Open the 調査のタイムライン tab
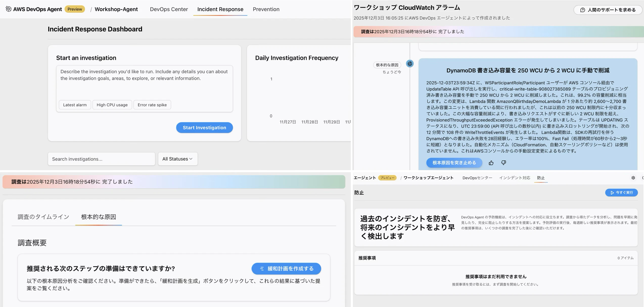644x307 pixels. click(43, 217)
